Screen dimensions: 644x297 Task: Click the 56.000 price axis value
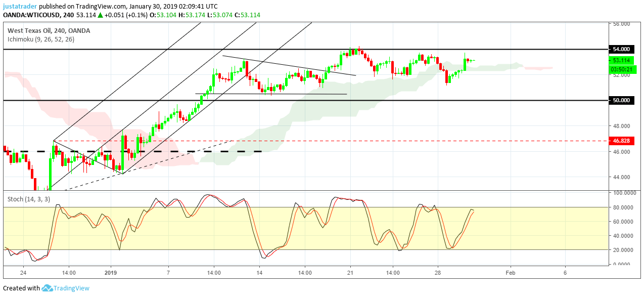(621, 24)
